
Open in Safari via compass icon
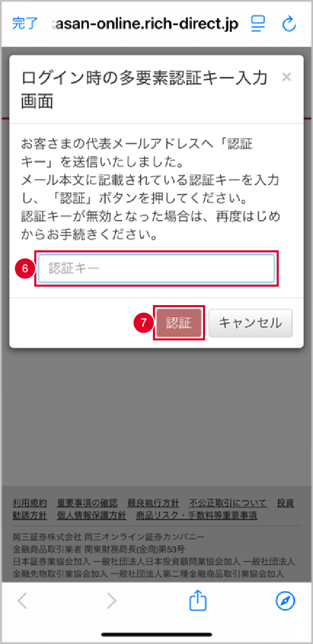click(285, 601)
